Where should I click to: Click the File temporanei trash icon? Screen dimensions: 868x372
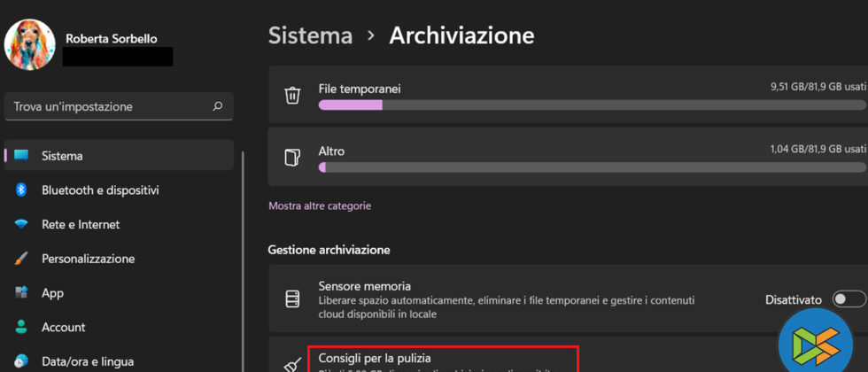click(292, 96)
